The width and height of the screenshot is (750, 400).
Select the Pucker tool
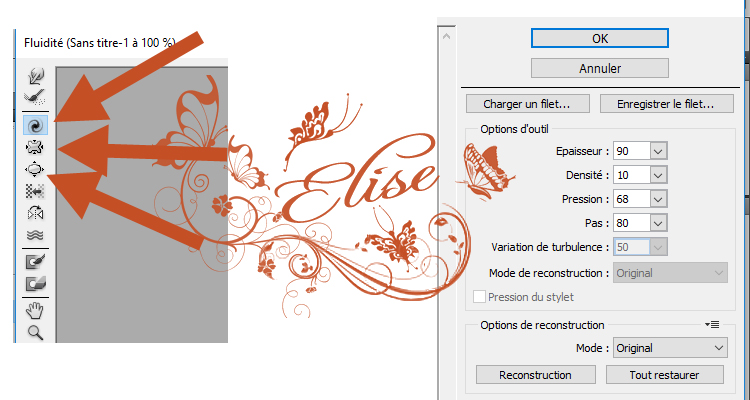35,147
